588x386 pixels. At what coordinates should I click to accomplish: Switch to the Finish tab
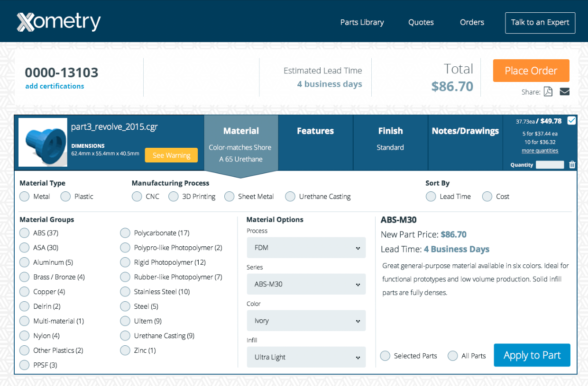tap(390, 142)
